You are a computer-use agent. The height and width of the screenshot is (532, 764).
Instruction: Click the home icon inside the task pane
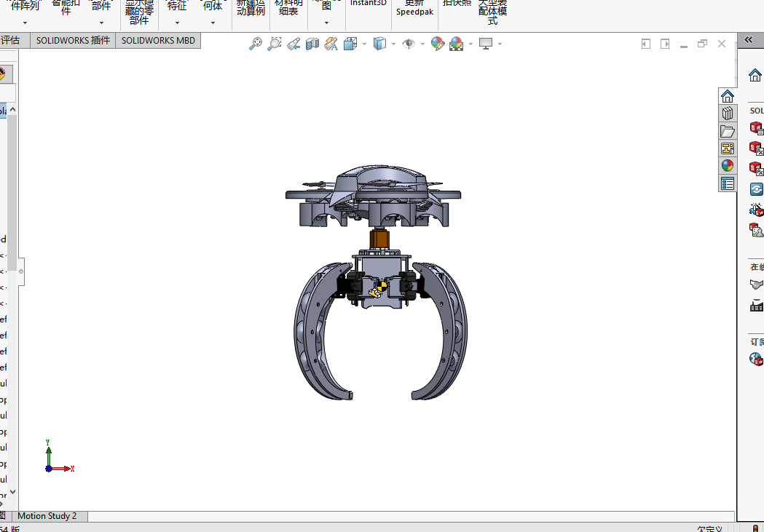(755, 76)
